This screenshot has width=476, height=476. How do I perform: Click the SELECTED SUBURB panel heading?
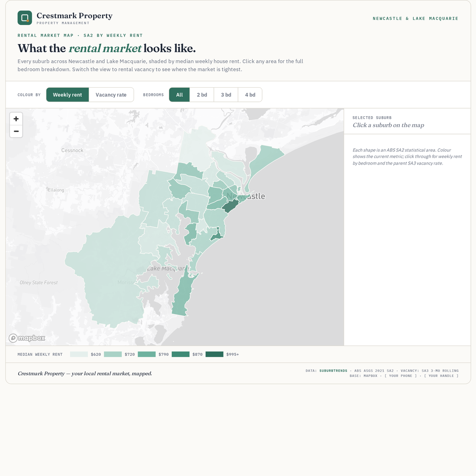(x=372, y=118)
